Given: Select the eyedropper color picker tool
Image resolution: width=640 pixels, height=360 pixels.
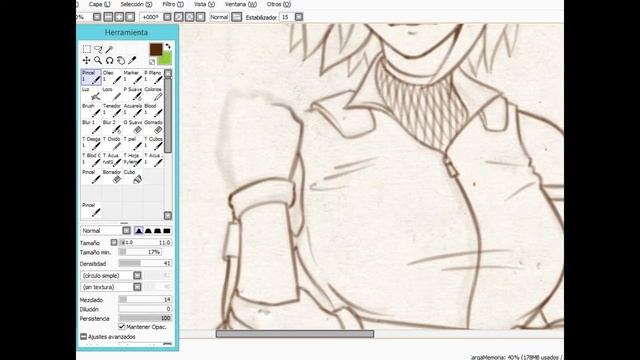Looking at the screenshot, I should coord(132,60).
